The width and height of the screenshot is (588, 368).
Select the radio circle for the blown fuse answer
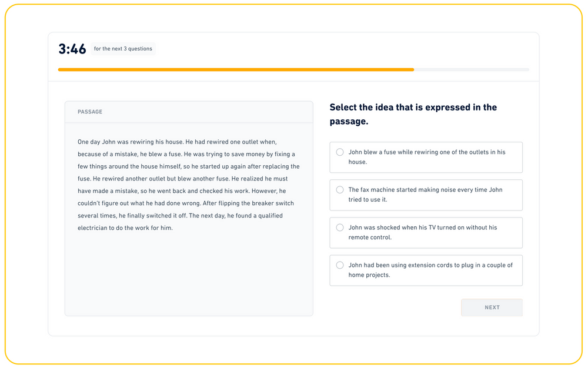(340, 152)
